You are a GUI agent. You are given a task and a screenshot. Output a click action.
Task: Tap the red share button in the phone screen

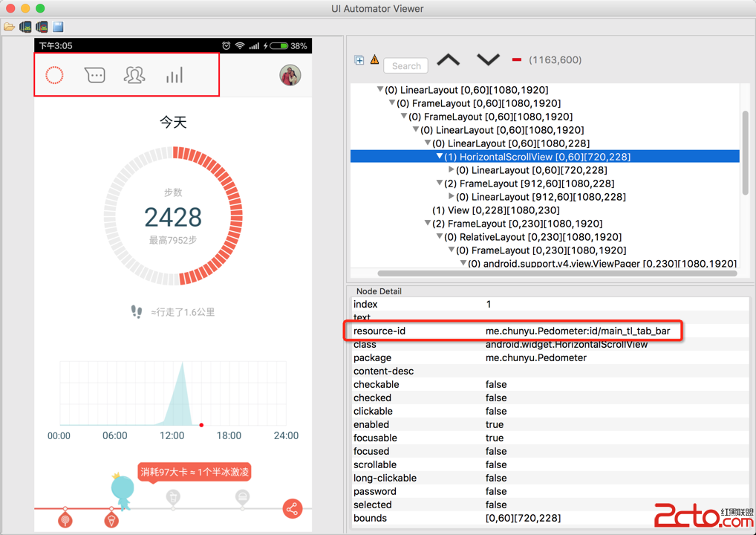pyautogui.click(x=292, y=508)
